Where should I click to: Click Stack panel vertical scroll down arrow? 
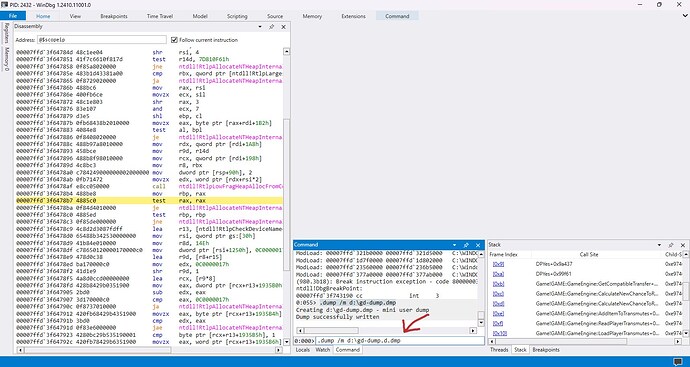coord(686,333)
